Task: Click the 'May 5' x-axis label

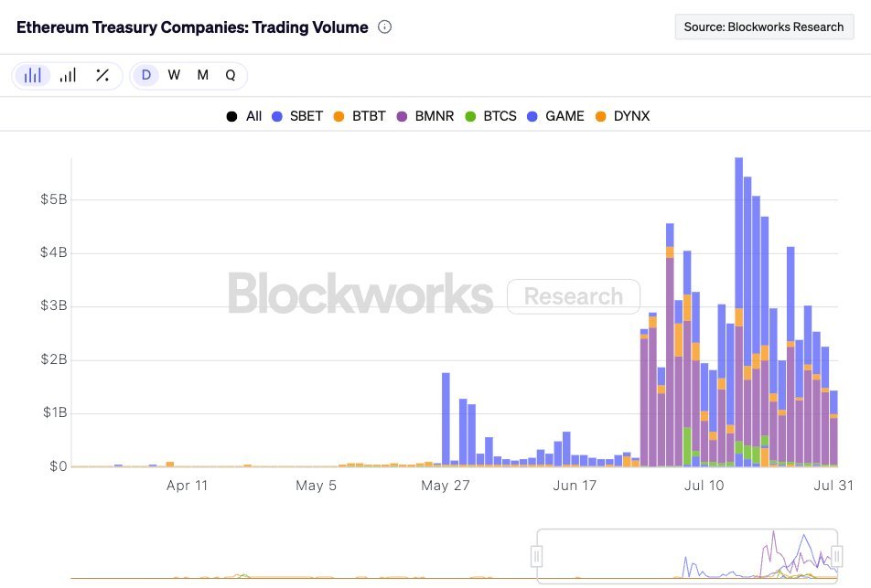Action: click(316, 486)
